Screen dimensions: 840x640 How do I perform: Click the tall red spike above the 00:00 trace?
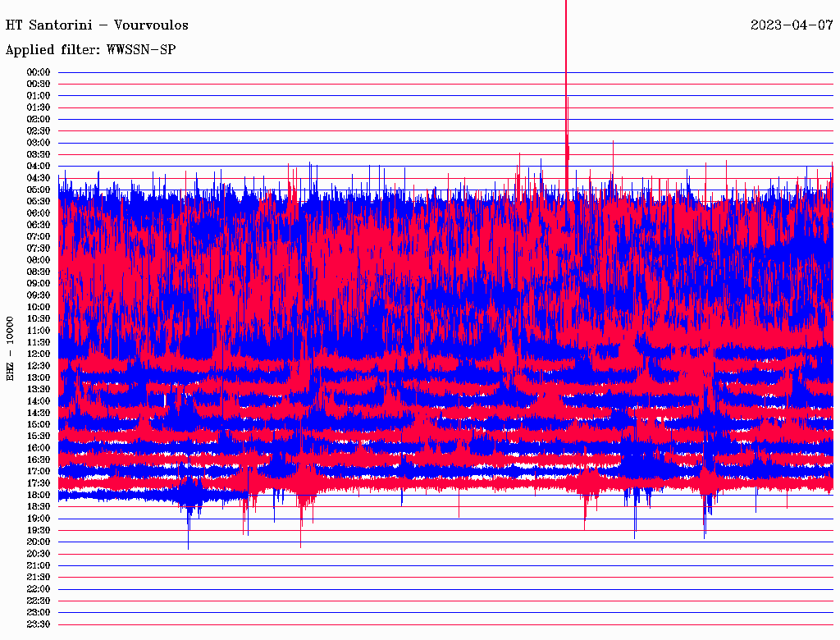click(566, 33)
